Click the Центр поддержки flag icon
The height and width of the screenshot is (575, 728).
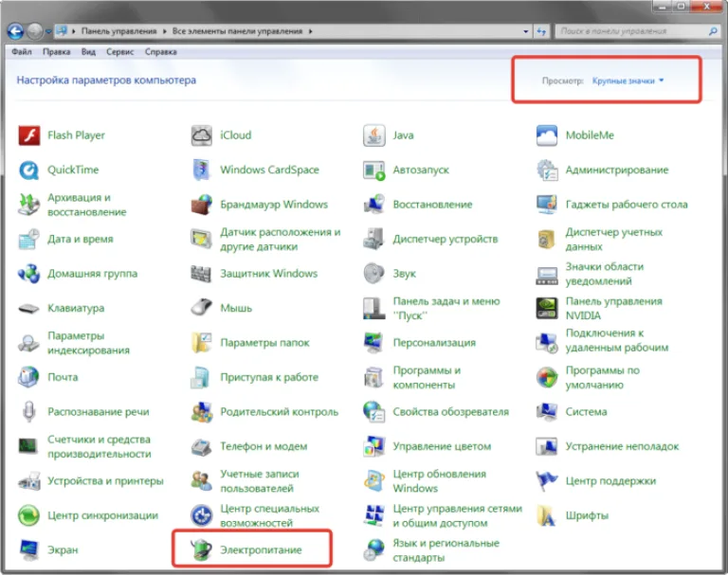pyautogui.click(x=547, y=481)
